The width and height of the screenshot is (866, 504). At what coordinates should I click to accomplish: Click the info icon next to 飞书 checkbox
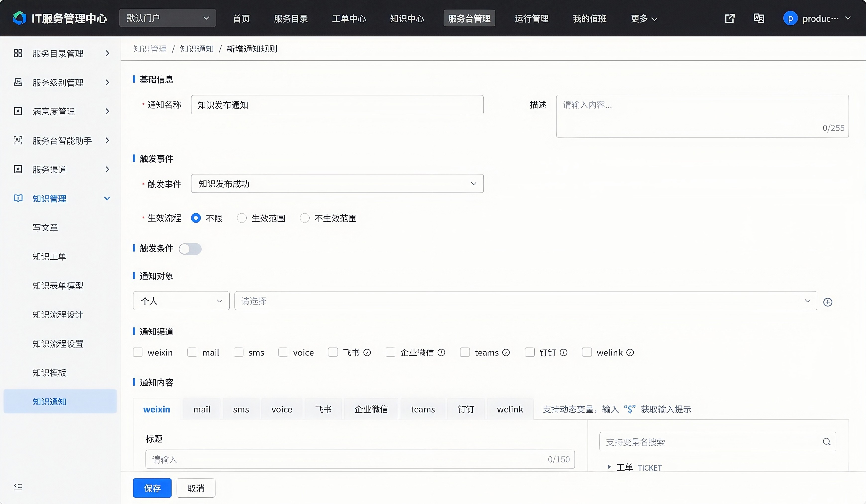(x=367, y=353)
